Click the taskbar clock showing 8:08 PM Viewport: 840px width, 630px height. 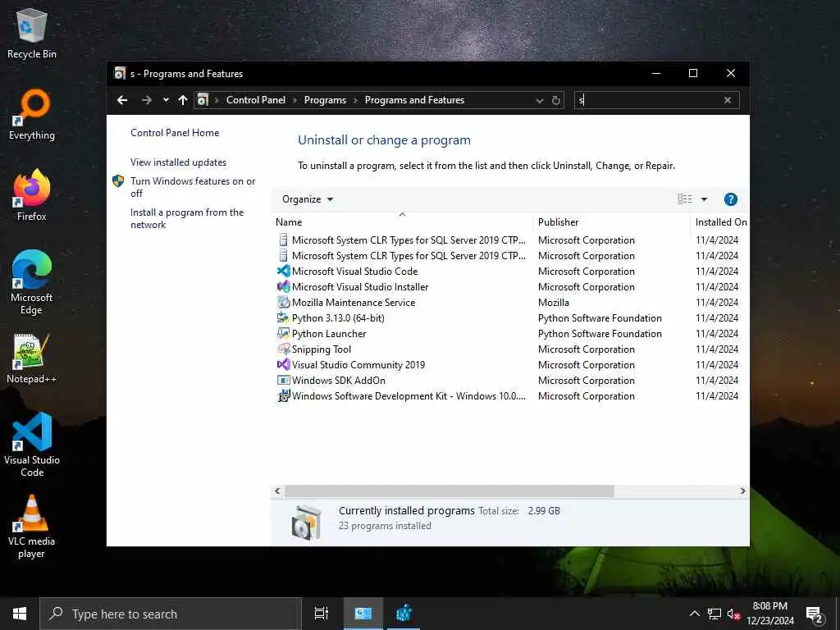click(769, 614)
